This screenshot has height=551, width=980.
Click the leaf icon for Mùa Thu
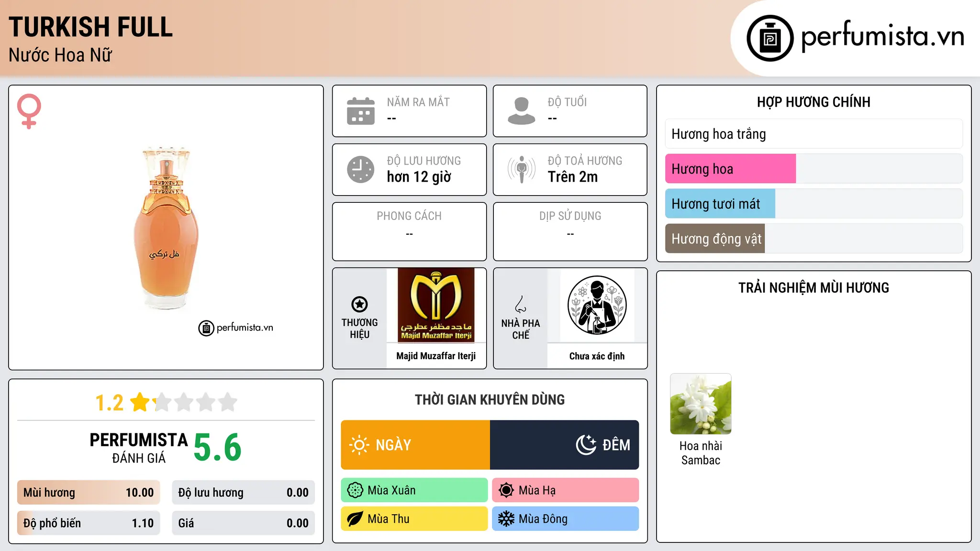(355, 519)
